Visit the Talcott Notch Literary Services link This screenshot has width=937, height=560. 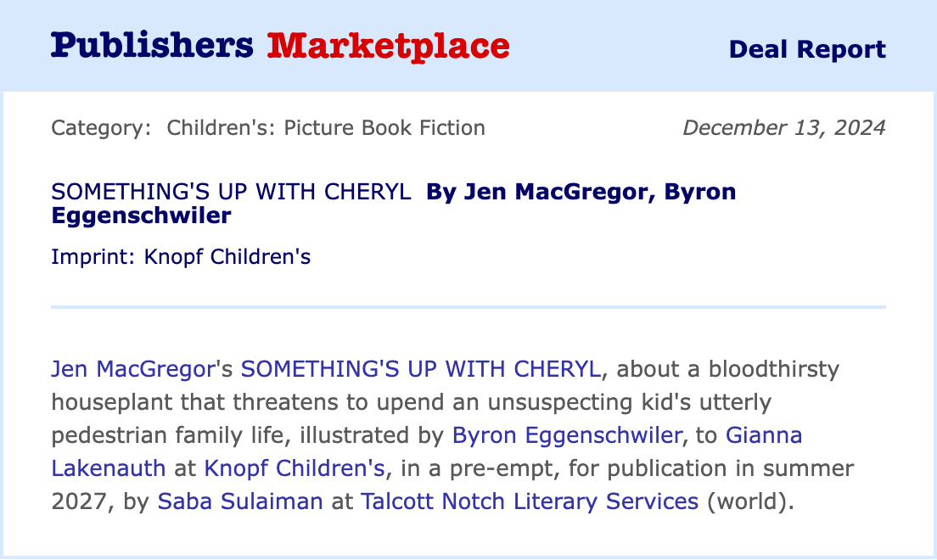pos(530,501)
